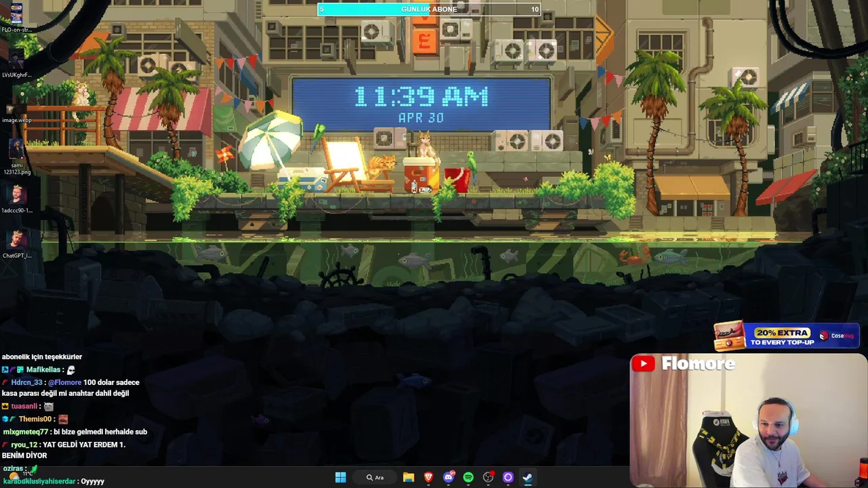Open OBS Studio from the taskbar
The image size is (868, 488).
pos(488,477)
